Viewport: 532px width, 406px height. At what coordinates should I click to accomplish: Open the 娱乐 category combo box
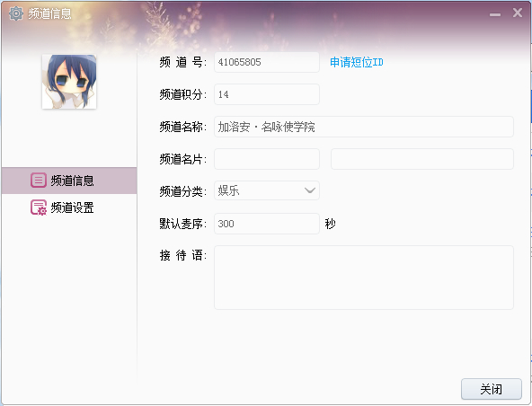tap(267, 190)
